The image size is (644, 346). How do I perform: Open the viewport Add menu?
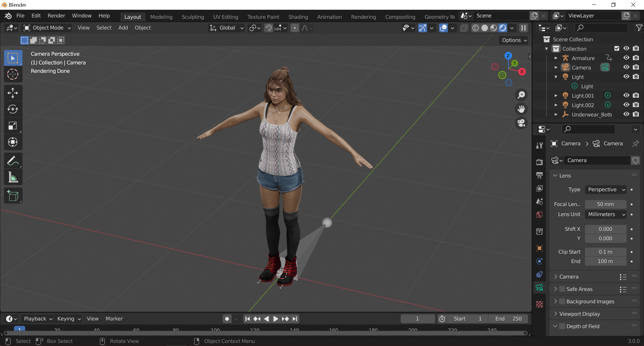pyautogui.click(x=123, y=28)
